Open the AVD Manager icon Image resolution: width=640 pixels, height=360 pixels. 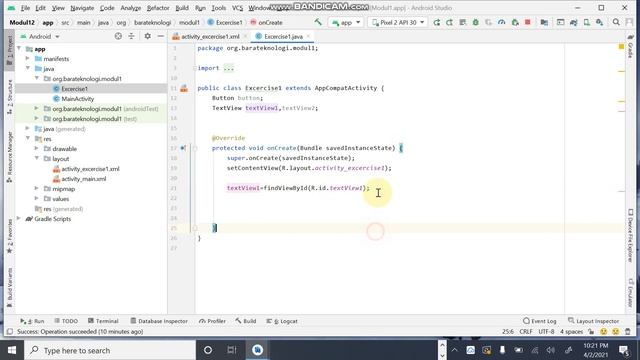[587, 22]
